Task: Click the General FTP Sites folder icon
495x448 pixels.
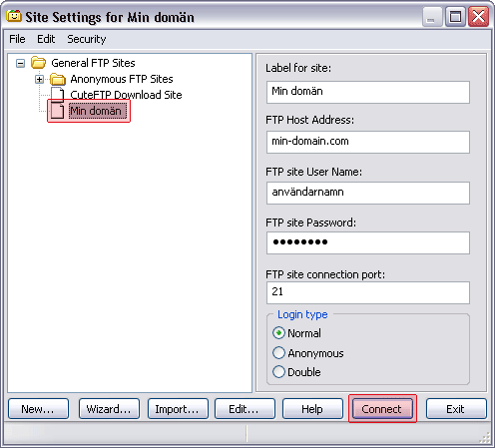Action: click(x=38, y=63)
